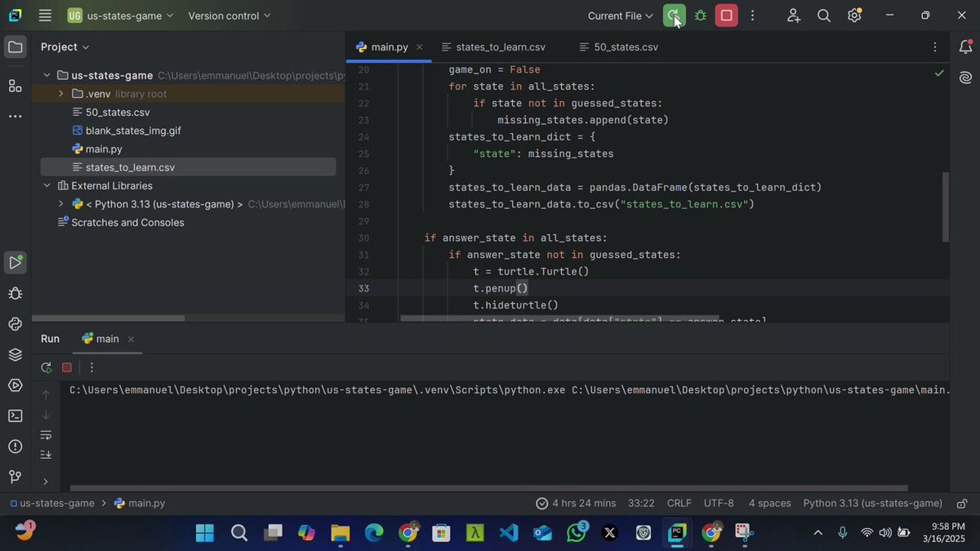This screenshot has height=551, width=980.
Task: Click the 33:22 caret position widget
Action: click(641, 504)
